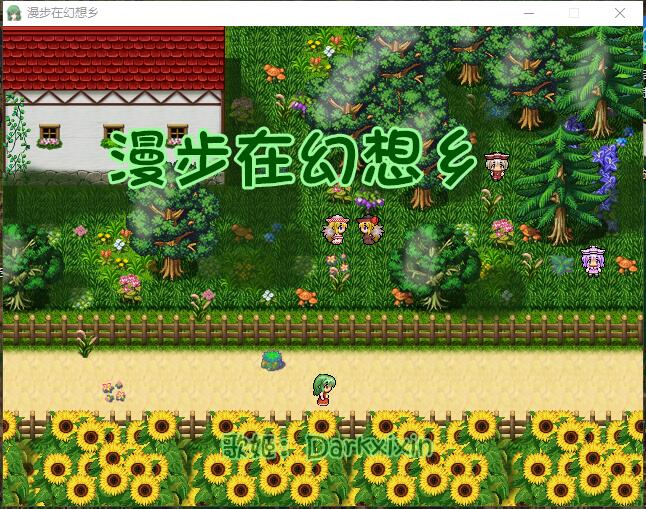The width and height of the screenshot is (646, 509).
Task: Close the 漫步在幻想乡 window
Action: point(620,13)
